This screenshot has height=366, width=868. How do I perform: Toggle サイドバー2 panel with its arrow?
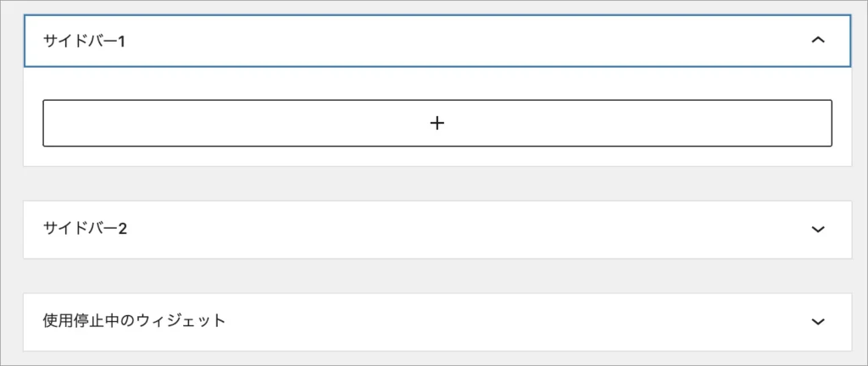pos(817,229)
